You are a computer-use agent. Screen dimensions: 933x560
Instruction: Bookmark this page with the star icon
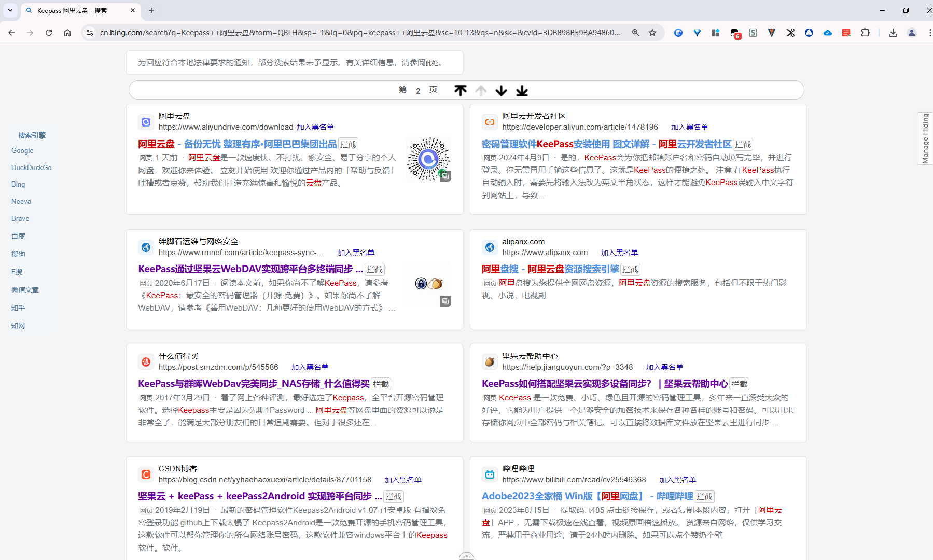652,33
